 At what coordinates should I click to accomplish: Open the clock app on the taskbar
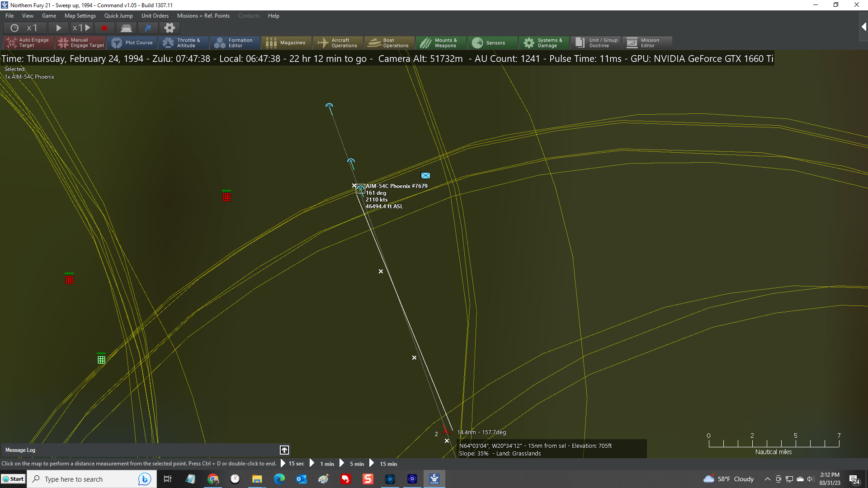(x=235, y=479)
